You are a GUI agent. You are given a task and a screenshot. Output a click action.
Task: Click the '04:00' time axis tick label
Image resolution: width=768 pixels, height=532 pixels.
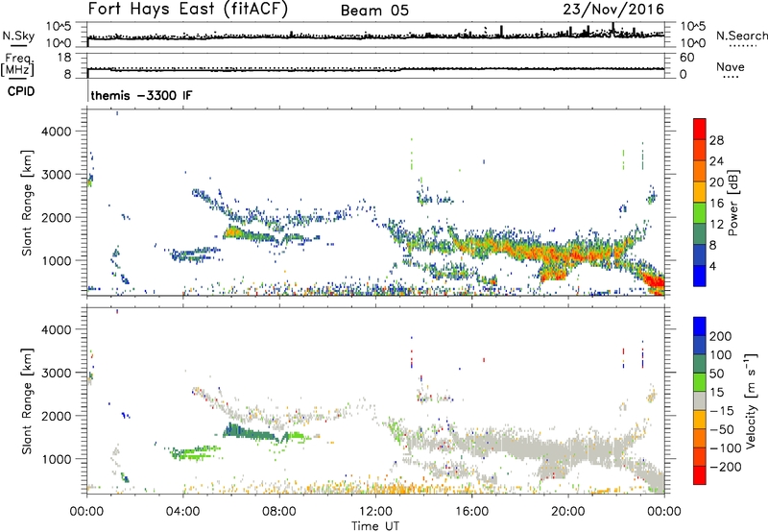182,512
